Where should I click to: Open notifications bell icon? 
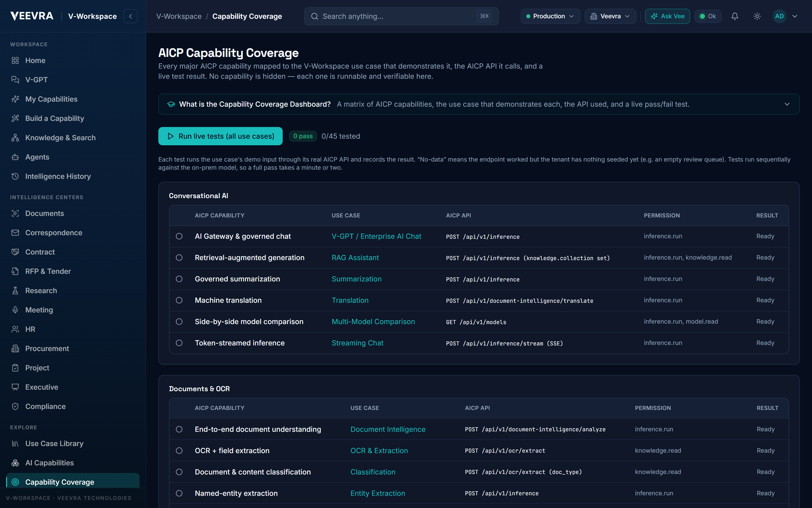coord(735,16)
